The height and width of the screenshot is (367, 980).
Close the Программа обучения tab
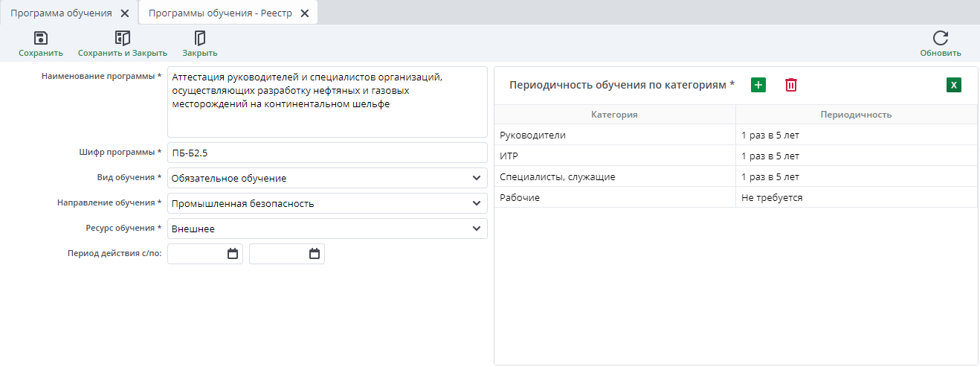point(125,13)
